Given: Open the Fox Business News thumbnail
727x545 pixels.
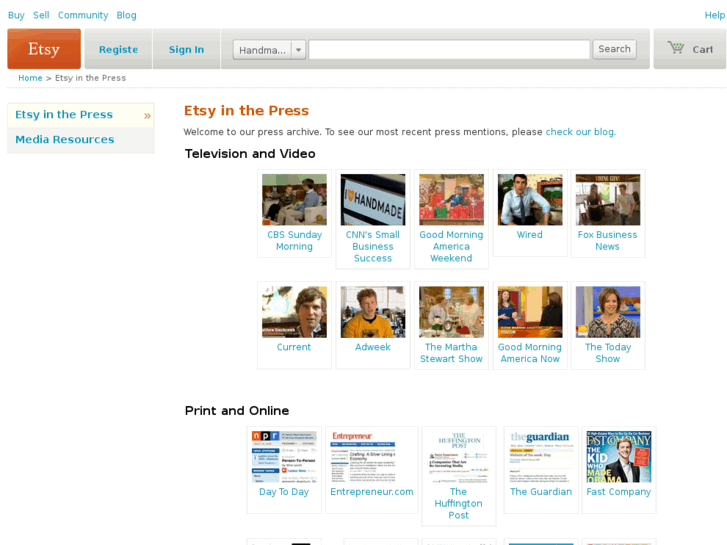Looking at the screenshot, I should (x=608, y=199).
